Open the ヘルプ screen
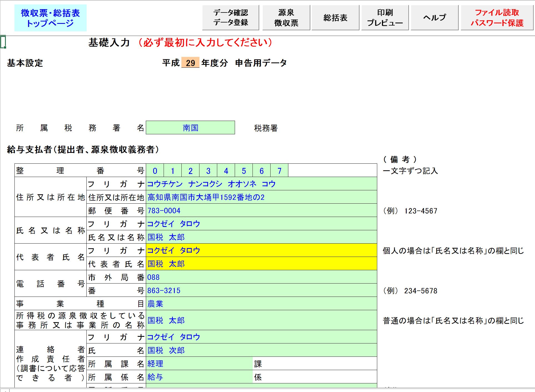Image resolution: width=535 pixels, height=392 pixels. pos(434,17)
